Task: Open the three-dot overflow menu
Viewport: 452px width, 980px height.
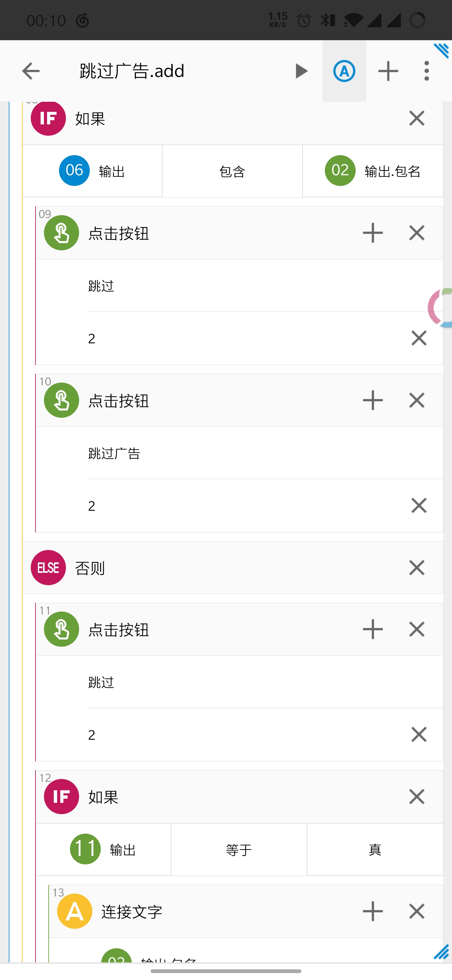Action: (427, 71)
